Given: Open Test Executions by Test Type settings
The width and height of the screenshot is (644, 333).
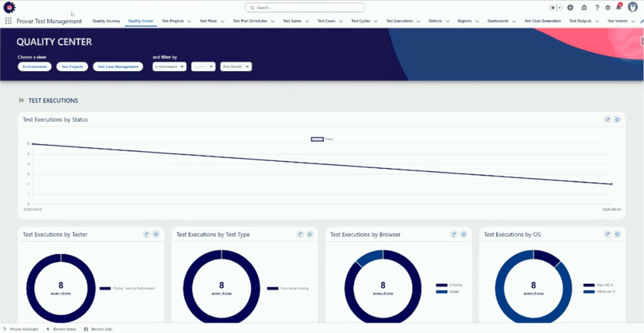Looking at the screenshot, I should pos(310,234).
